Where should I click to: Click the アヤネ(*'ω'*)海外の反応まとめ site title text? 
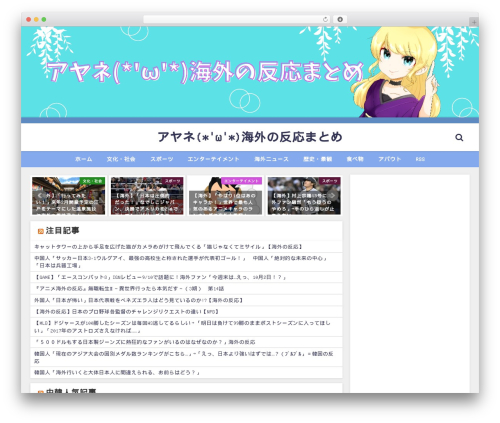250,137
